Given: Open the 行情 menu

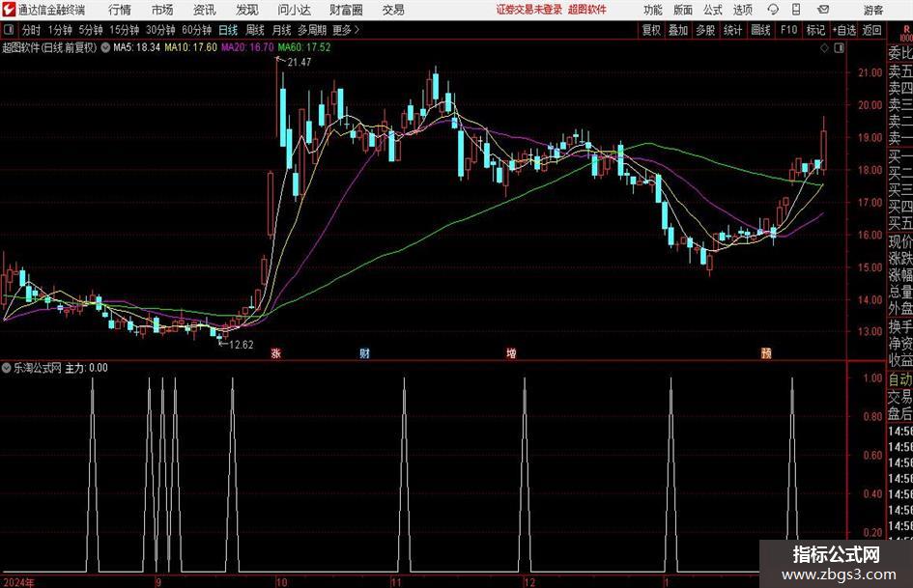Looking at the screenshot, I should [x=120, y=10].
